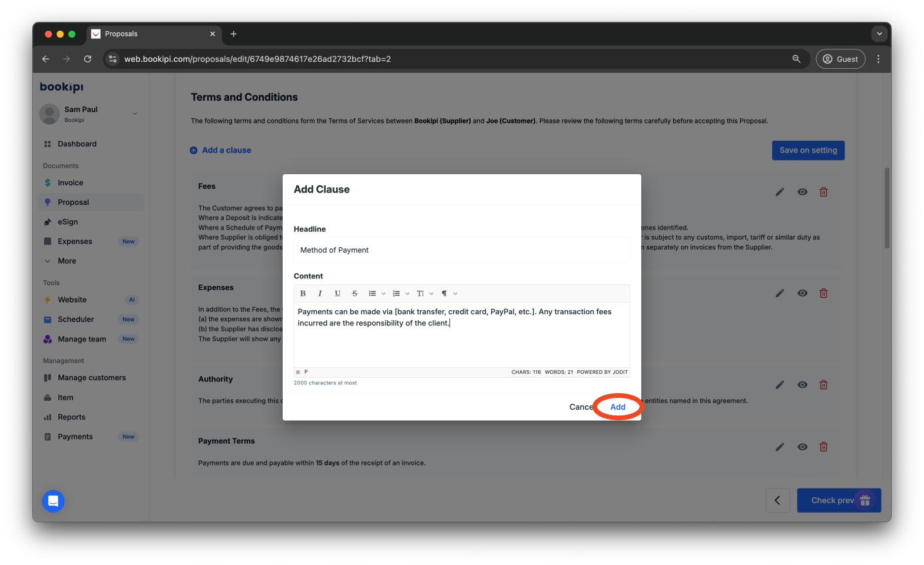Toggle visibility of the Authority clause
The width and height of the screenshot is (924, 565).
802,385
